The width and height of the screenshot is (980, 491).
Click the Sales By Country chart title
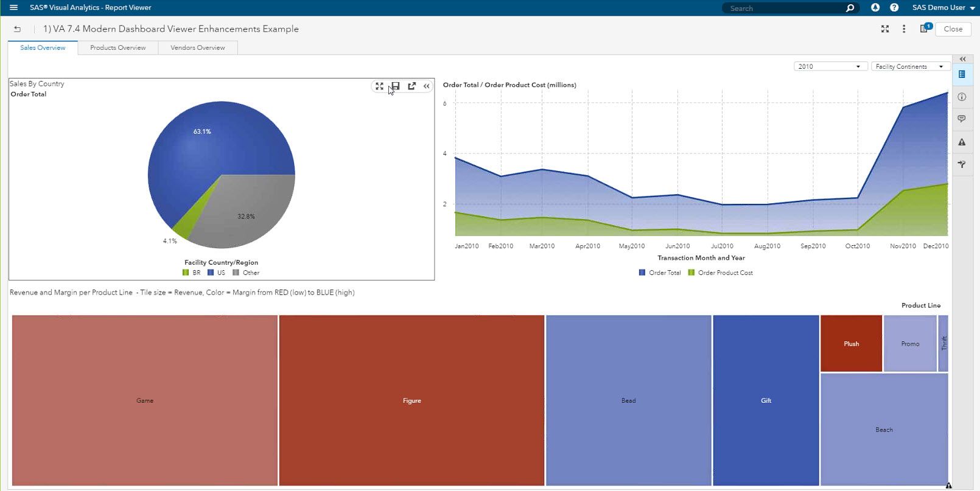(37, 84)
